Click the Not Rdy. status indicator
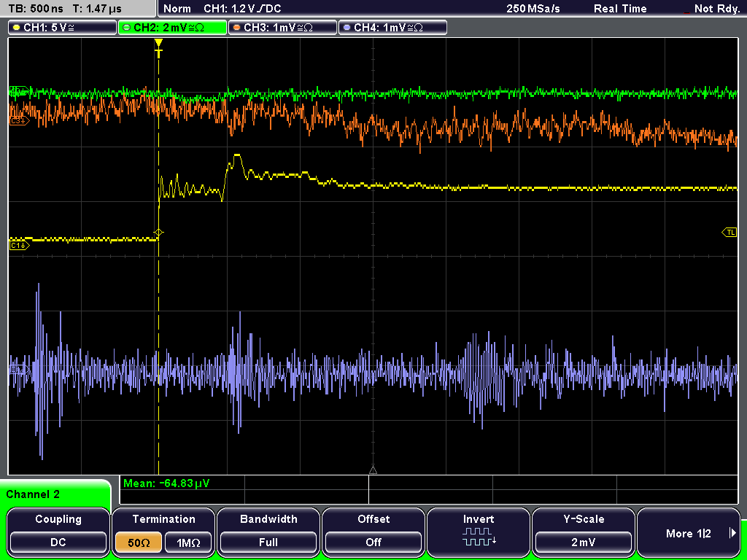Image resolution: width=747 pixels, height=560 pixels. (716, 9)
